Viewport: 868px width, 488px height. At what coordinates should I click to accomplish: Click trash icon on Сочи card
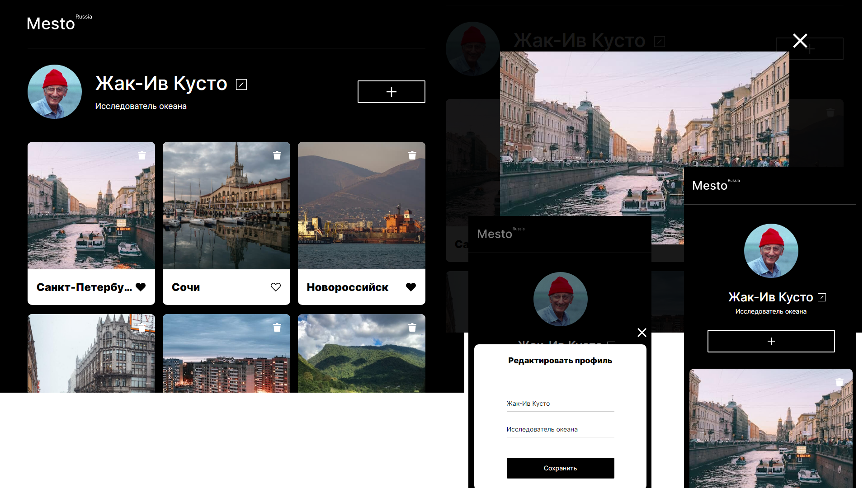coord(277,155)
